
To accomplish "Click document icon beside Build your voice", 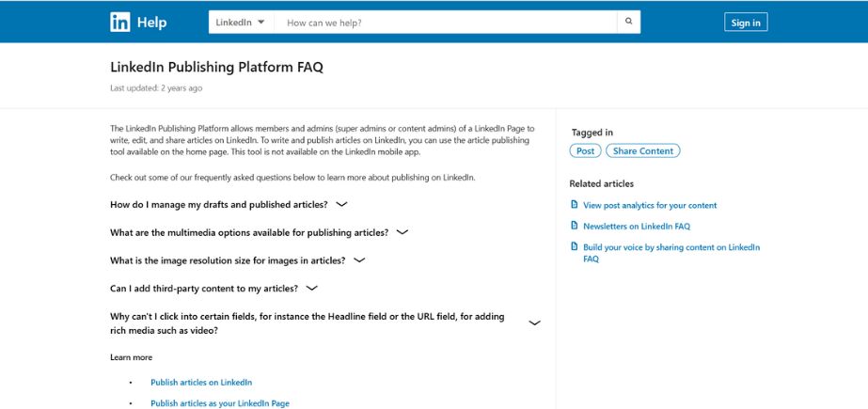I will click(x=574, y=247).
